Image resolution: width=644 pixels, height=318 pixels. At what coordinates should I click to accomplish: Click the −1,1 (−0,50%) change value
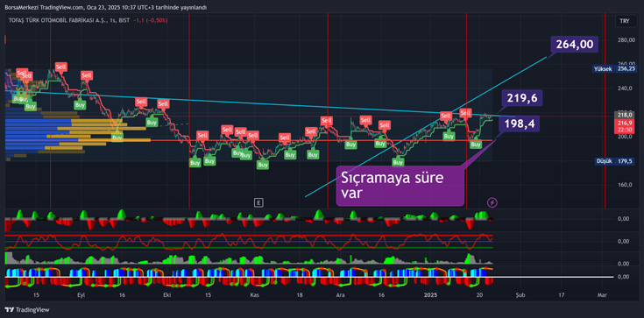pyautogui.click(x=151, y=20)
